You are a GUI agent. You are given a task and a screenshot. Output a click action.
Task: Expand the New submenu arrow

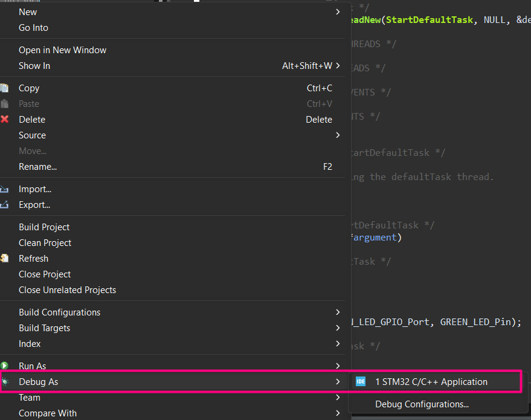(338, 12)
